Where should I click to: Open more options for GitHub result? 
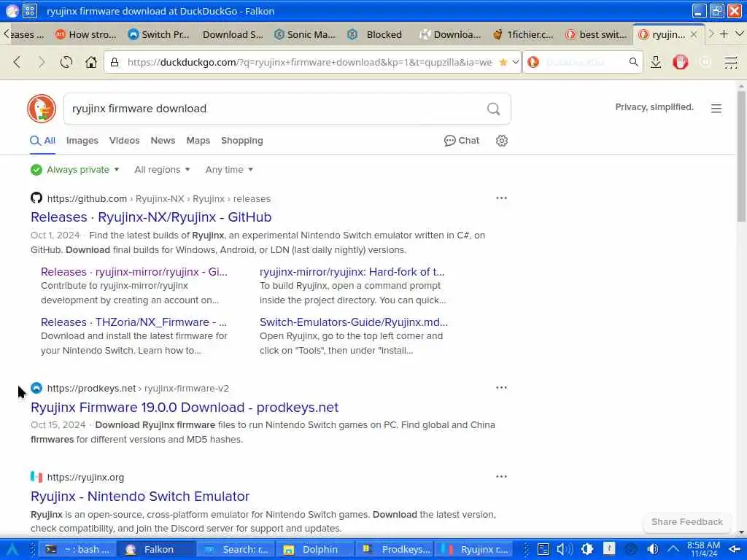(501, 198)
